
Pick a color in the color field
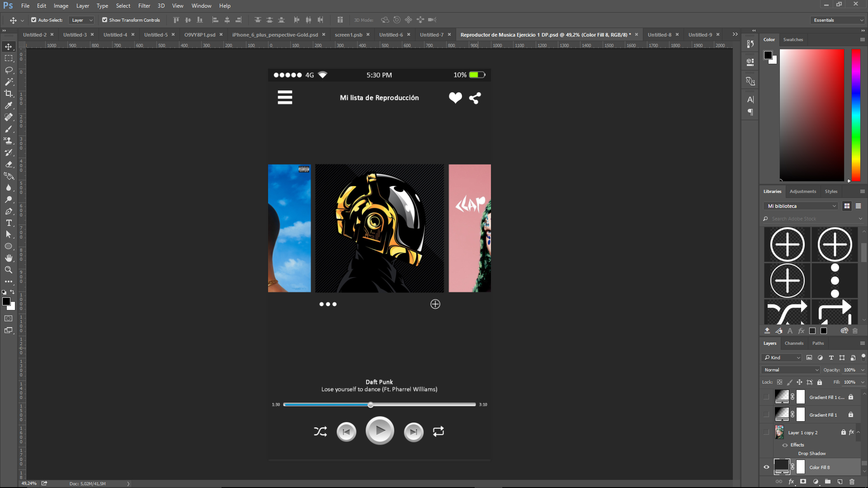[812, 115]
